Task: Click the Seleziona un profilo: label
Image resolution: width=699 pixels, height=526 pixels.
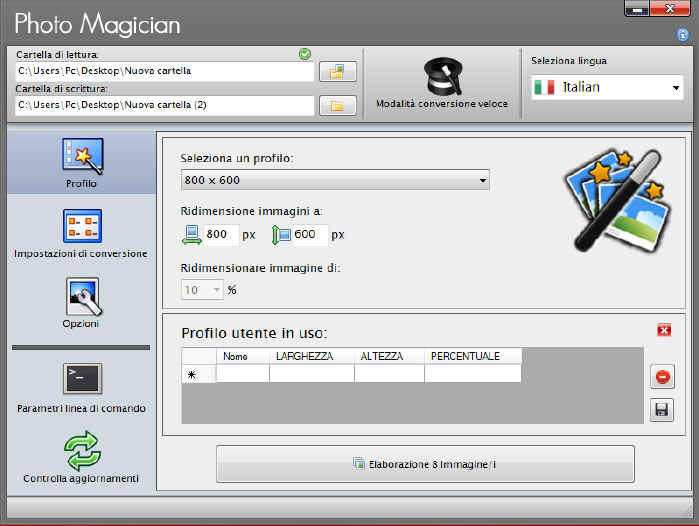Action: click(237, 159)
